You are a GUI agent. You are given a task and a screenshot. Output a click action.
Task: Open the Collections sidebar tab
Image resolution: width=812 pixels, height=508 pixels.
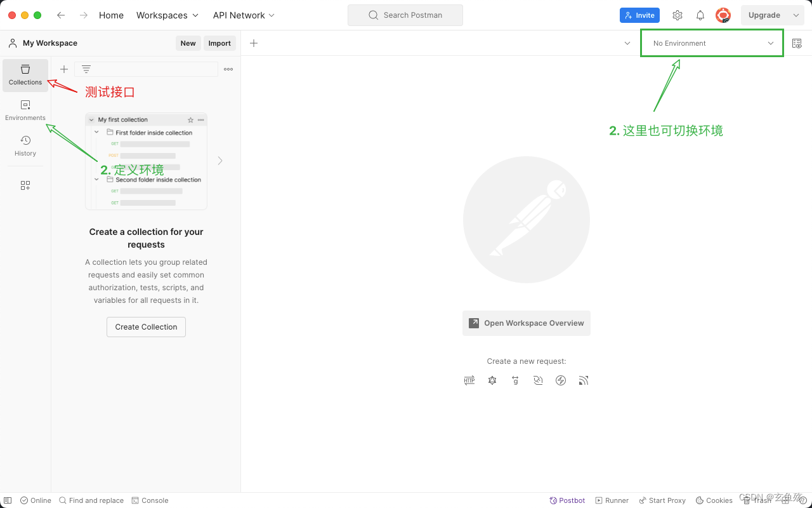(x=25, y=75)
